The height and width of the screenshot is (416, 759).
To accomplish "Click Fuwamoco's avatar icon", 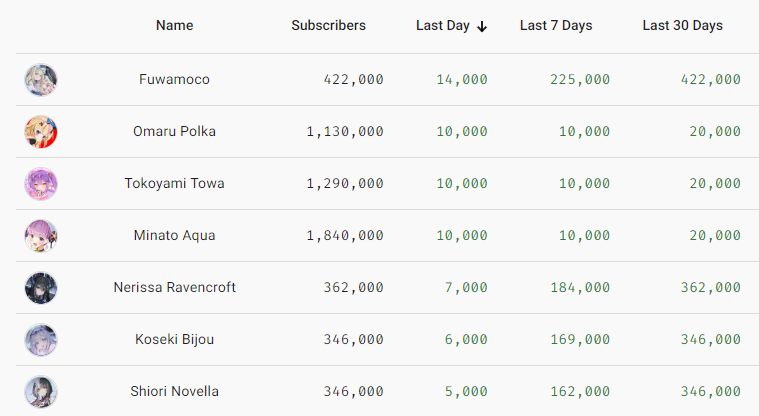I will point(41,80).
